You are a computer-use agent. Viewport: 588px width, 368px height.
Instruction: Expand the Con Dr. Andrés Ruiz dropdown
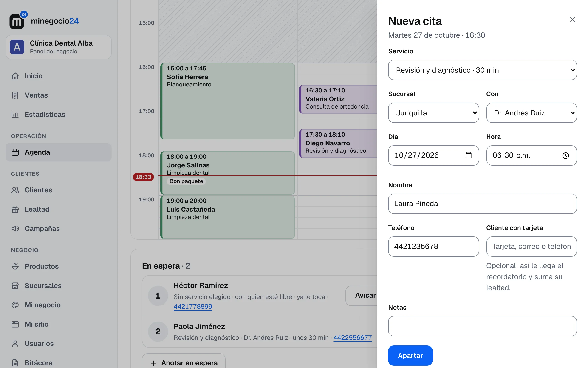531,113
